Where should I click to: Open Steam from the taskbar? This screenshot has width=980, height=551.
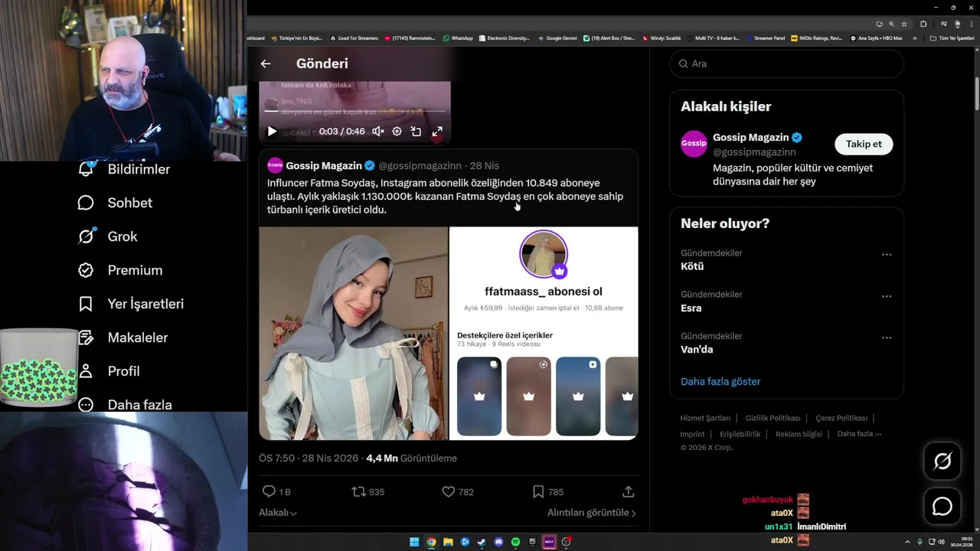(x=482, y=542)
